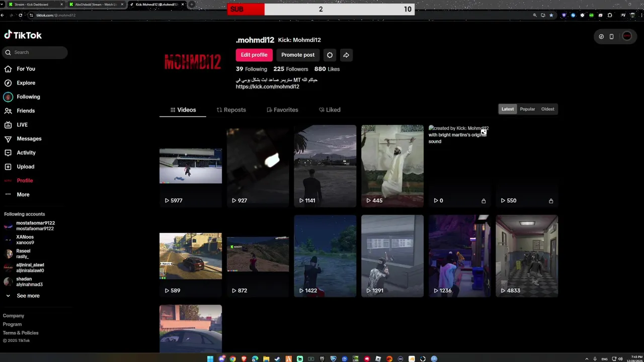Open the Activity notifications

coord(26,152)
